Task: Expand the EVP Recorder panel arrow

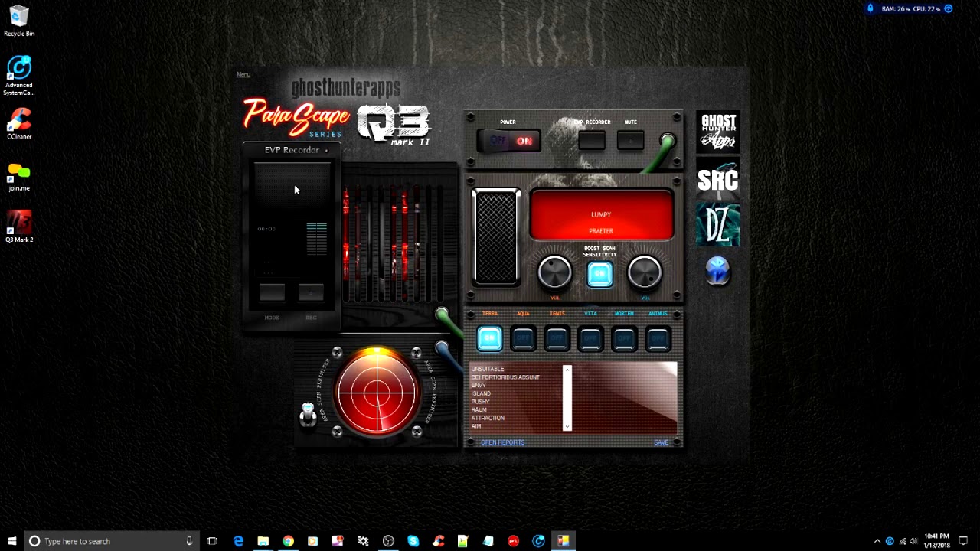Action: pyautogui.click(x=326, y=151)
